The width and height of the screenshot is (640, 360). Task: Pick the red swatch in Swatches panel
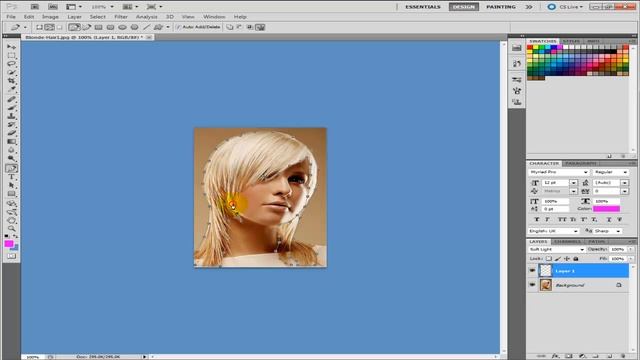(x=530, y=47)
